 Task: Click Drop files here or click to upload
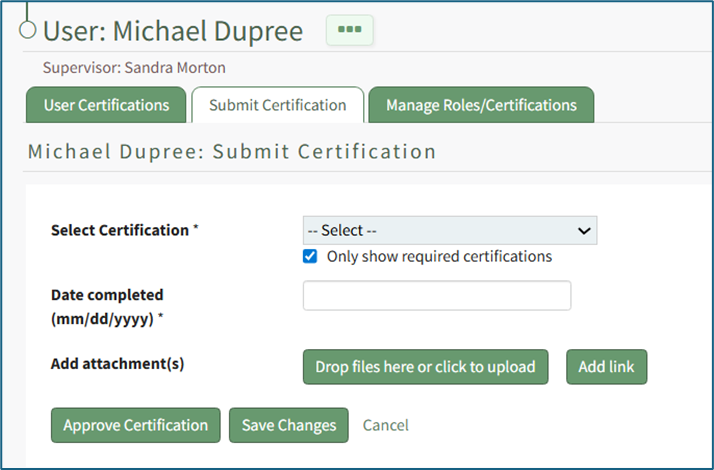click(425, 367)
